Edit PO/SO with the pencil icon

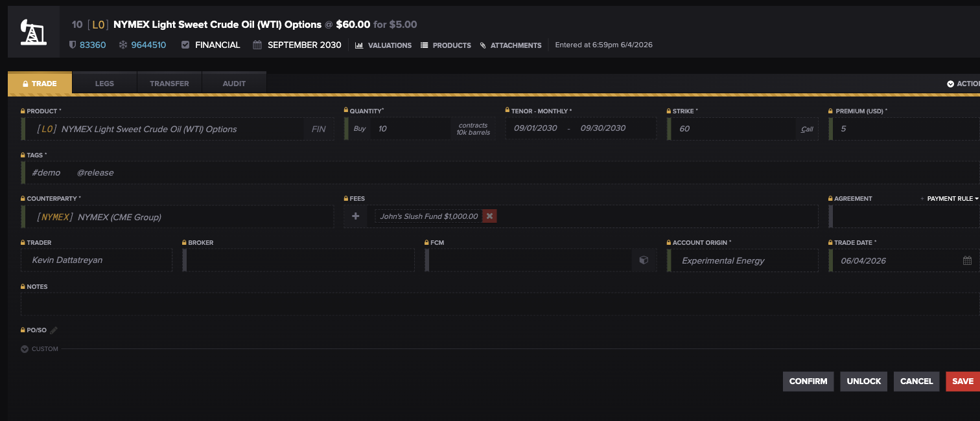(x=54, y=330)
